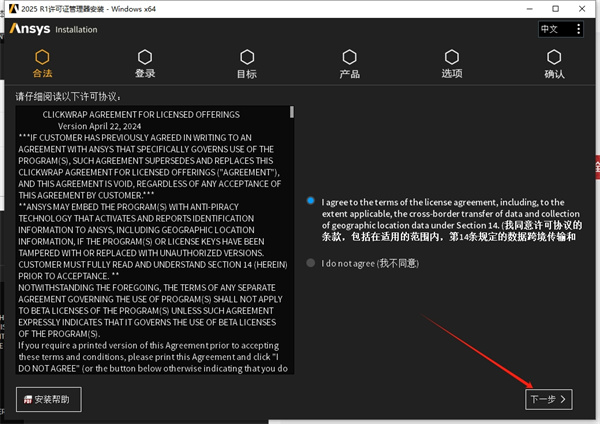The image size is (600, 424).
Task: Click the 下一步 next button
Action: 549,400
